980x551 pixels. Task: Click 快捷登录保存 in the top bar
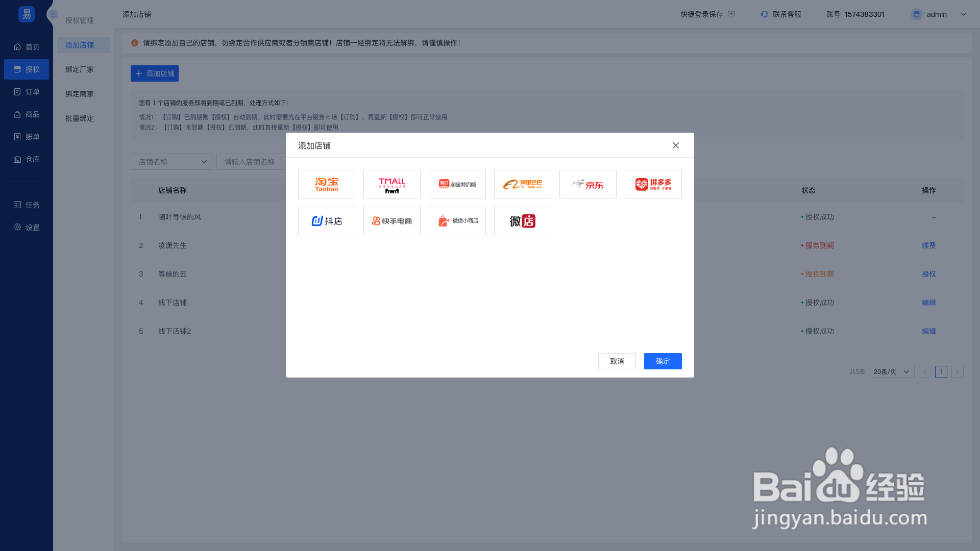pyautogui.click(x=702, y=14)
